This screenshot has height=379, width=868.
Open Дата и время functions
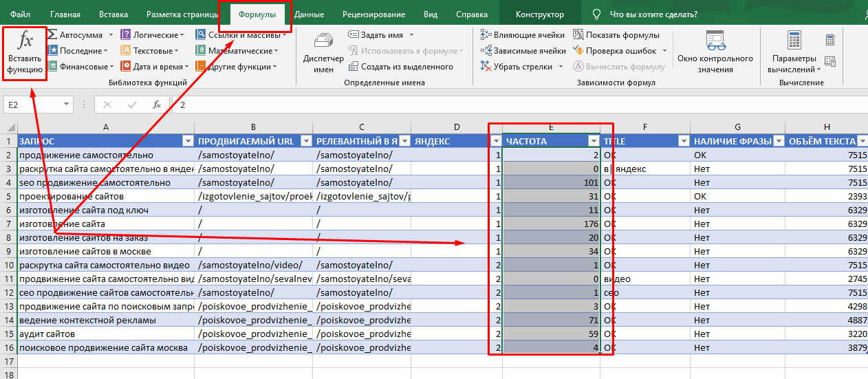pyautogui.click(x=154, y=67)
